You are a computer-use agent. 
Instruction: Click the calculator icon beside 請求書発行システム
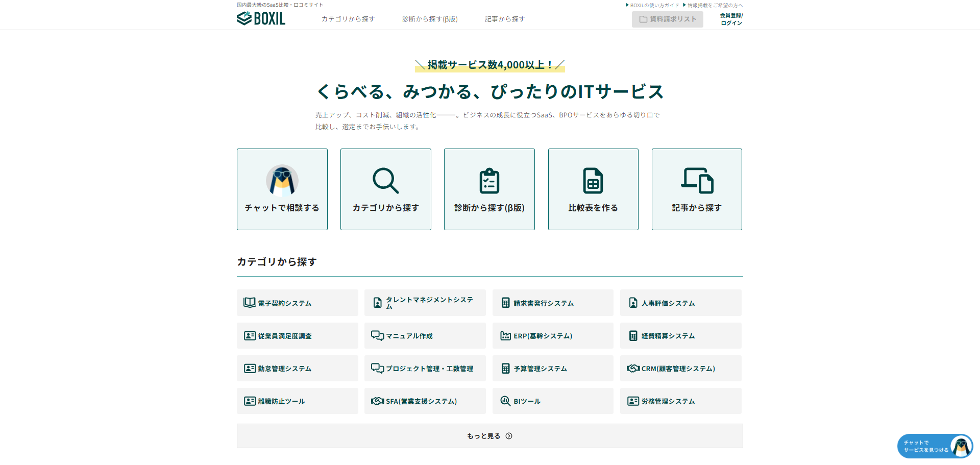[x=505, y=302]
